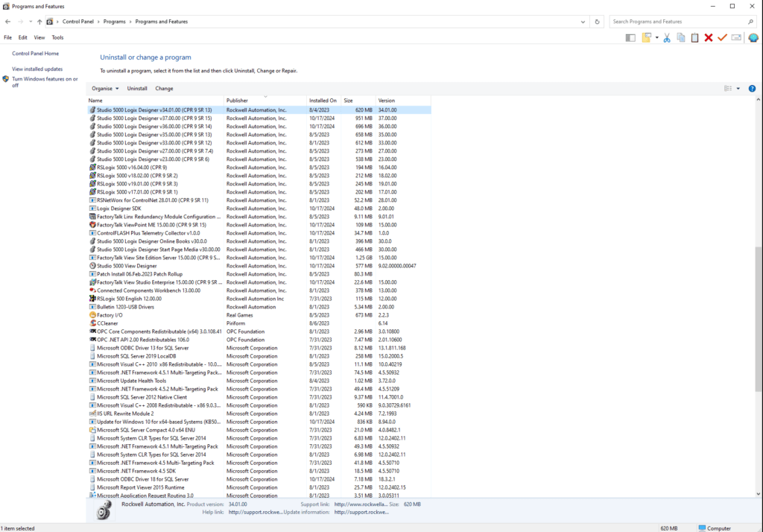Select Studio 5000 View Designer icon
This screenshot has height=532, width=763.
(x=92, y=266)
